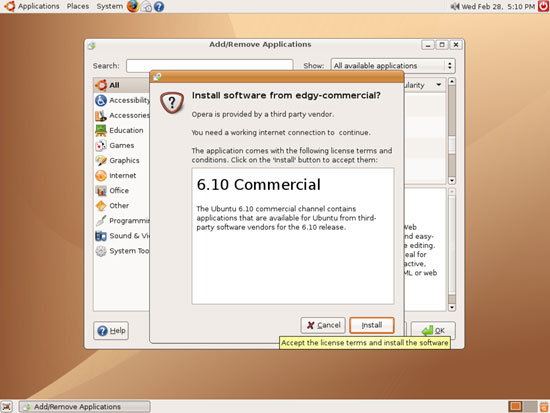Image resolution: width=550 pixels, height=413 pixels.
Task: Click the trash icon in bottom panel
Action: pyautogui.click(x=544, y=406)
